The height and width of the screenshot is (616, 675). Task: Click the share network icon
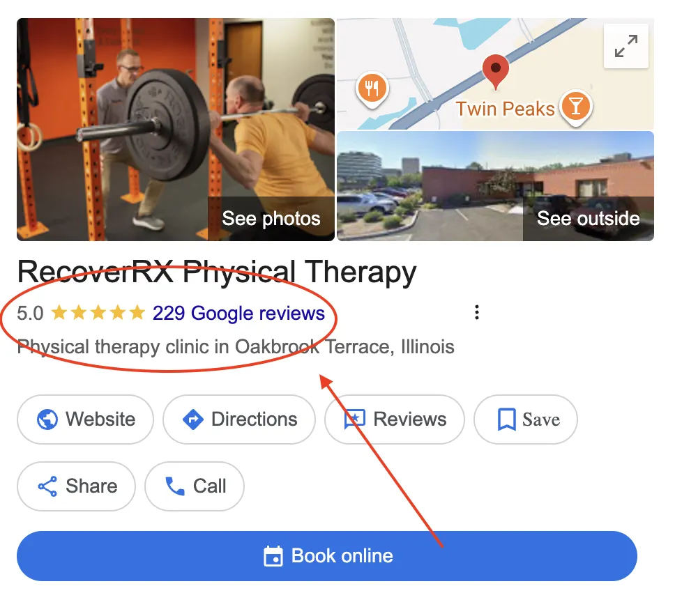pos(48,486)
